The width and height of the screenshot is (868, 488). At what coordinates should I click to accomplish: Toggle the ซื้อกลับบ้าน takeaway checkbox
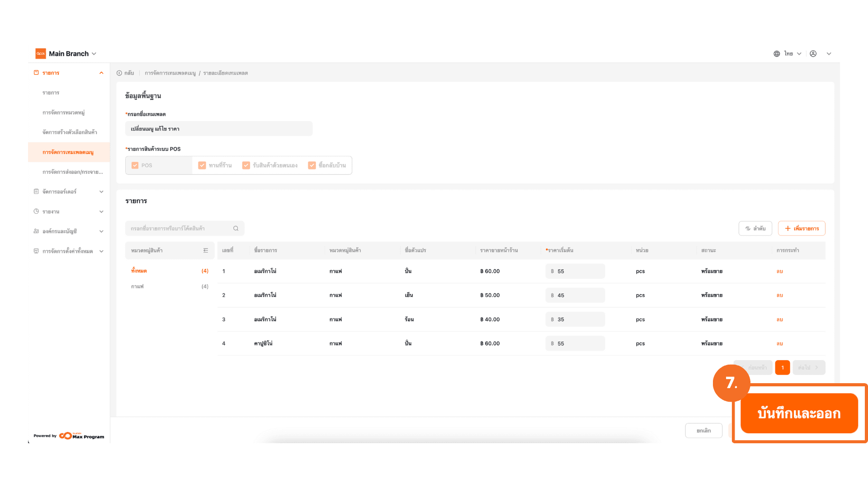pos(312,165)
